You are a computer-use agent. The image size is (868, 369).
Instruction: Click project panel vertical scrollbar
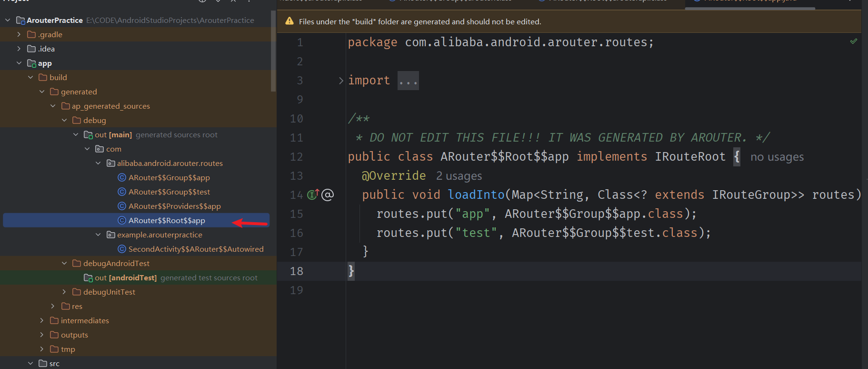[273, 50]
